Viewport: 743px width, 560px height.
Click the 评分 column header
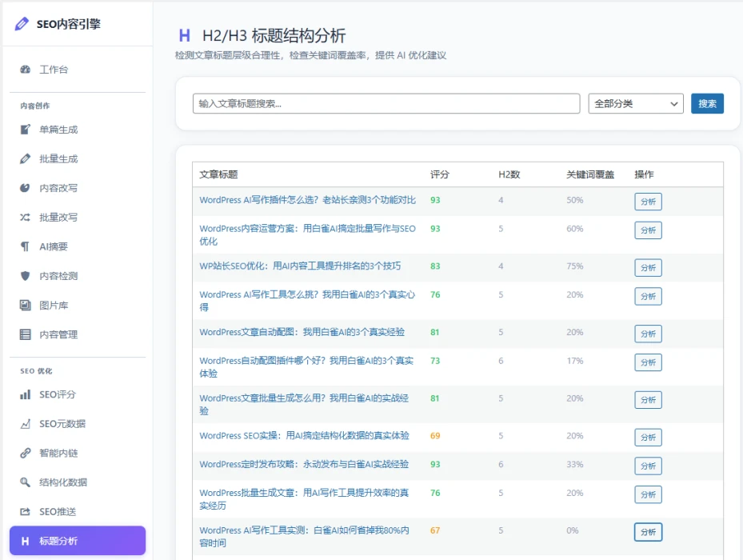coord(440,174)
